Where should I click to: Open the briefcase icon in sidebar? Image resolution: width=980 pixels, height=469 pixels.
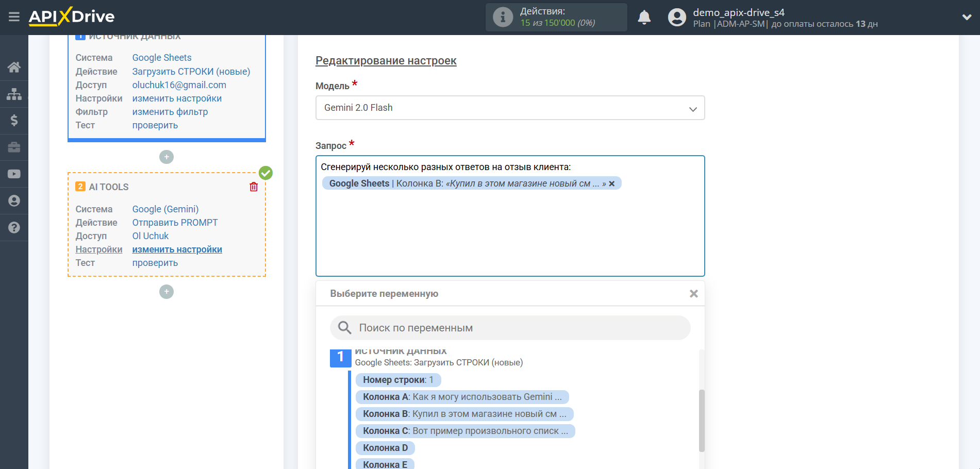click(14, 147)
